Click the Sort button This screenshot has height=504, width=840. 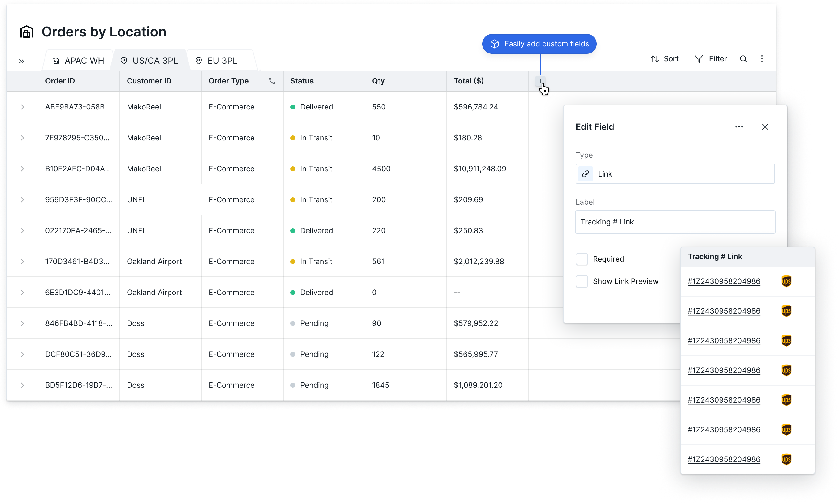pyautogui.click(x=664, y=59)
